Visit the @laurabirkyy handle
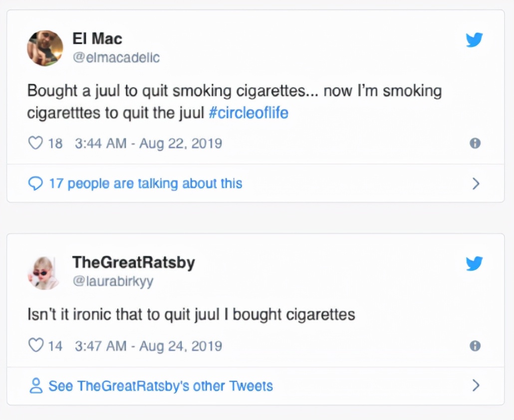The height and width of the screenshot is (420, 514). point(113,281)
